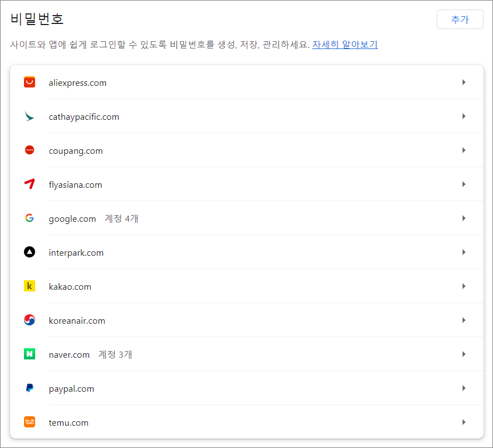Select the interpark.com text
The width and height of the screenshot is (493, 448).
[76, 253]
